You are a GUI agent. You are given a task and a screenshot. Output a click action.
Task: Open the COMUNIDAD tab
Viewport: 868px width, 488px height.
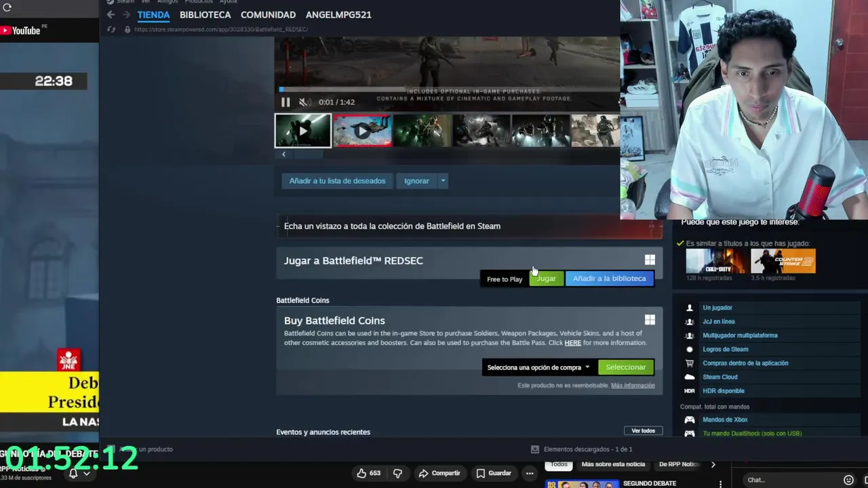click(x=268, y=14)
